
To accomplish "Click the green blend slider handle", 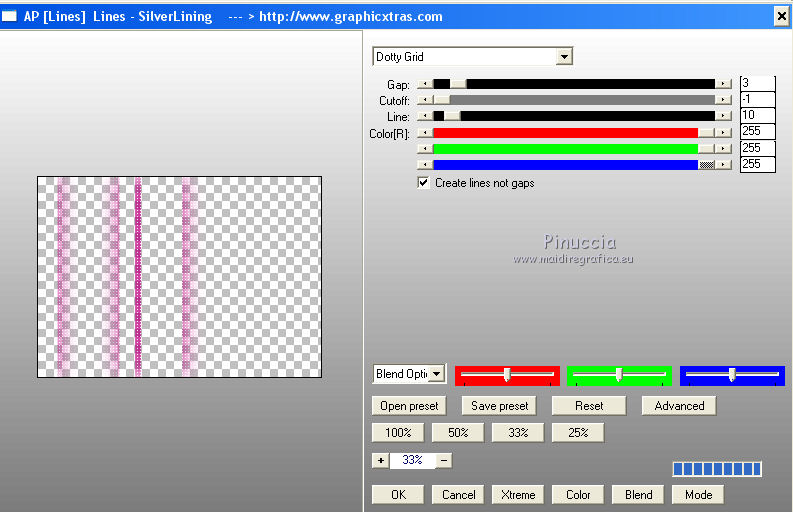I will [619, 375].
